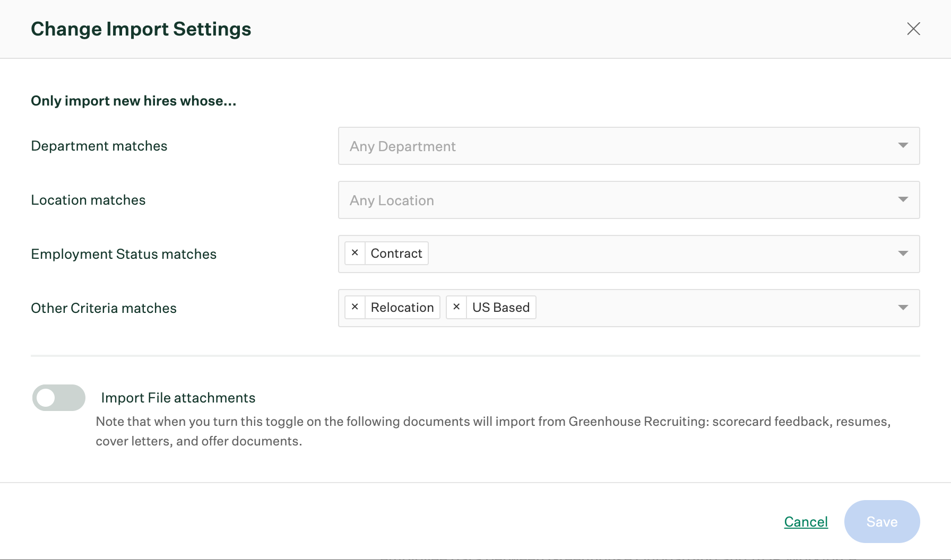Close the Change Import Settings dialog
951x560 pixels.
click(913, 29)
